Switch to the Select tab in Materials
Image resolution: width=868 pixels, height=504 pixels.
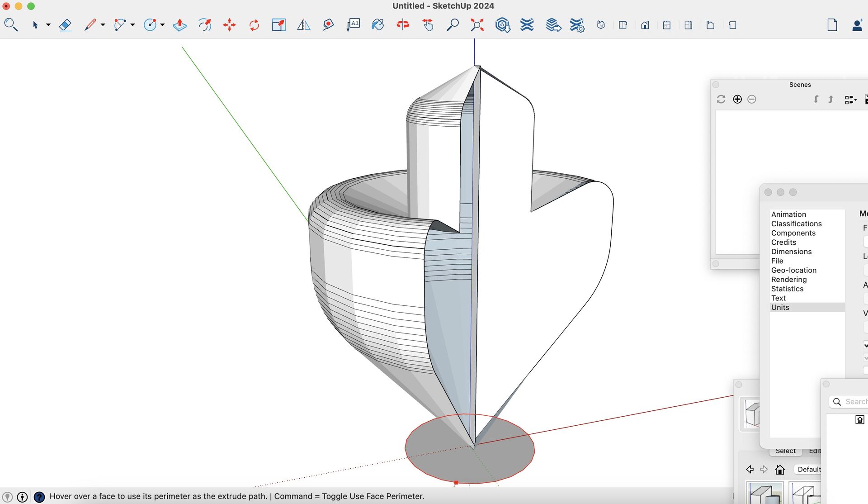[x=785, y=451]
